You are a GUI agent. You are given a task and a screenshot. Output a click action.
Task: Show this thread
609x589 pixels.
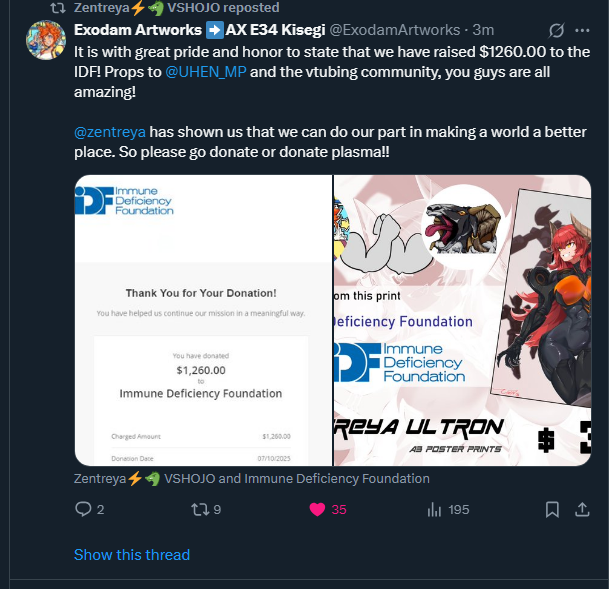tap(132, 554)
